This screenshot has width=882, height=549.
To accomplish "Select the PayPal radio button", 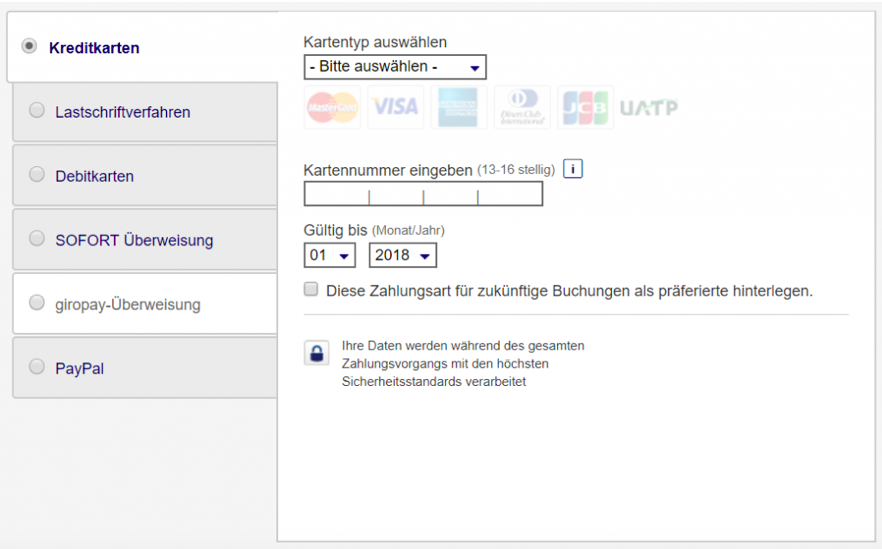I will 37,367.
